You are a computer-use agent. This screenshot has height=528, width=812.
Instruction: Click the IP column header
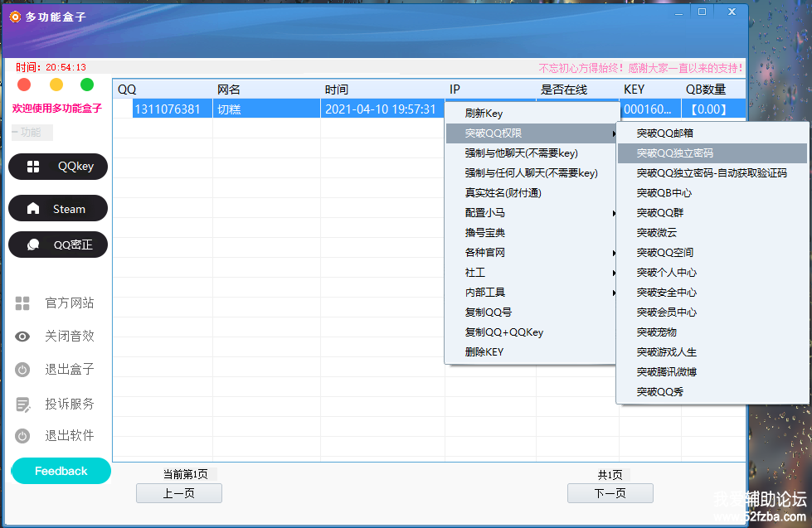490,90
